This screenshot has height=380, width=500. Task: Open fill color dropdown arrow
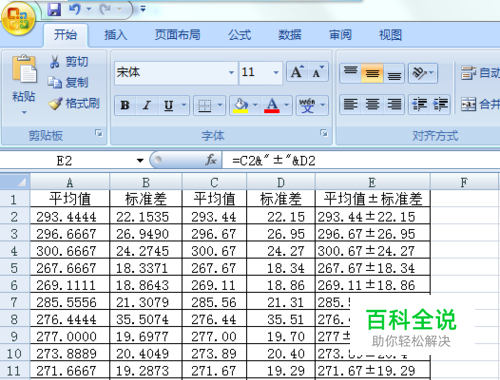[255, 105]
